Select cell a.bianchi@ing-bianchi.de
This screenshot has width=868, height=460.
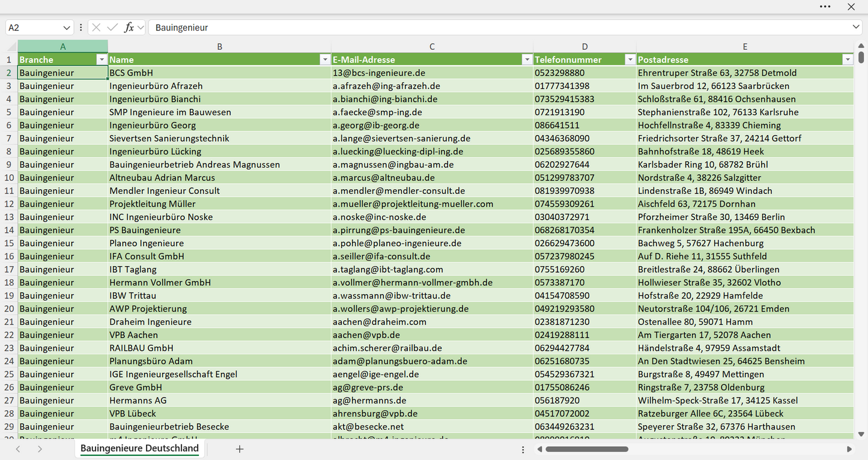coord(432,99)
